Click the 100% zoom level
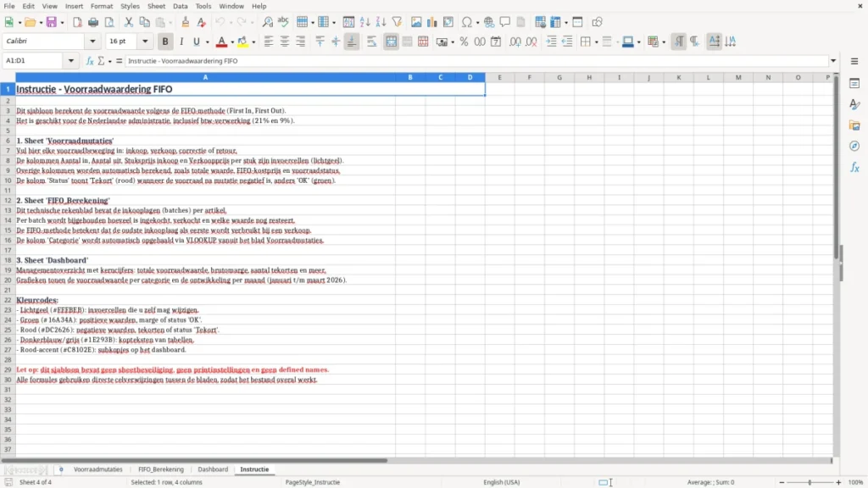 [x=856, y=482]
